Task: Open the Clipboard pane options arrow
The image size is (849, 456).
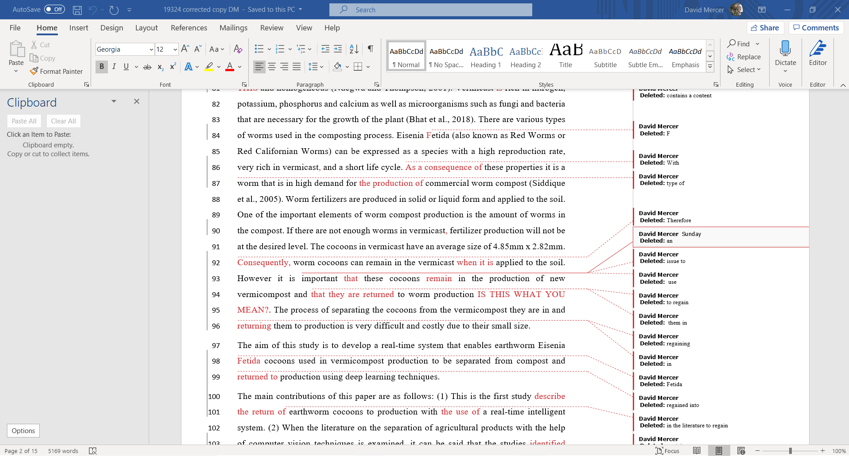Action: tap(114, 101)
